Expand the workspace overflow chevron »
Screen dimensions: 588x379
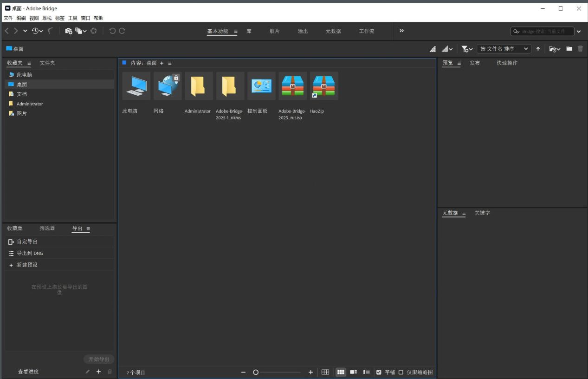pyautogui.click(x=401, y=31)
